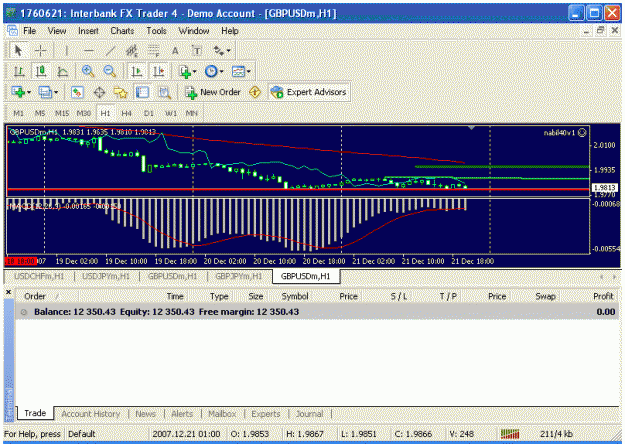Open the File menu
This screenshot has height=444, width=625.
click(x=29, y=31)
